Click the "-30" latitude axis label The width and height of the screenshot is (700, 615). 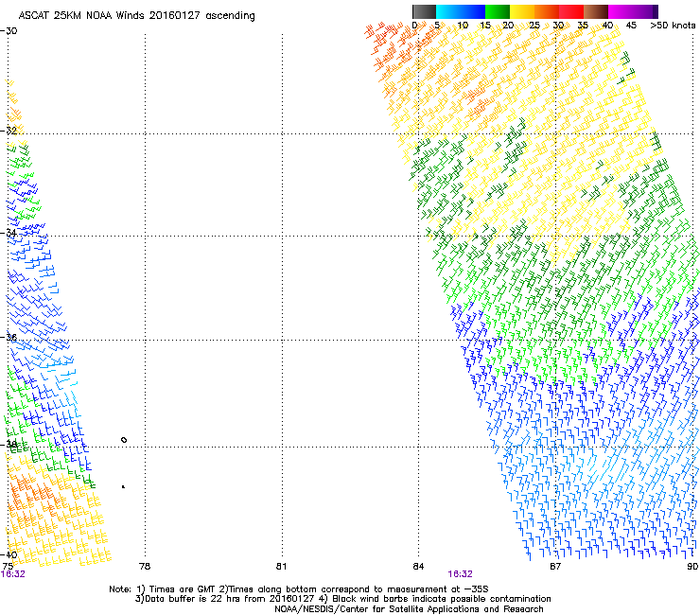pos(9,31)
